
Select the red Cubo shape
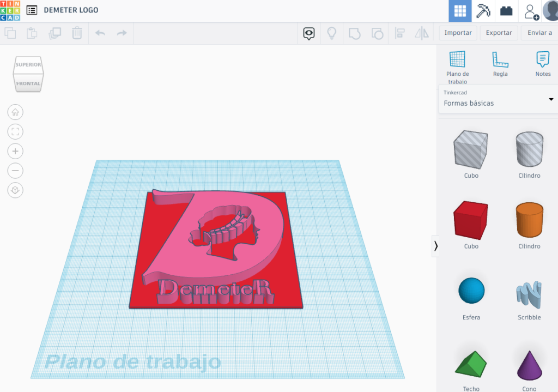(x=471, y=220)
